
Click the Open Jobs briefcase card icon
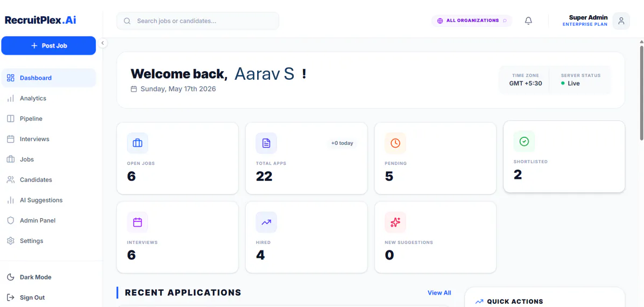click(x=138, y=143)
